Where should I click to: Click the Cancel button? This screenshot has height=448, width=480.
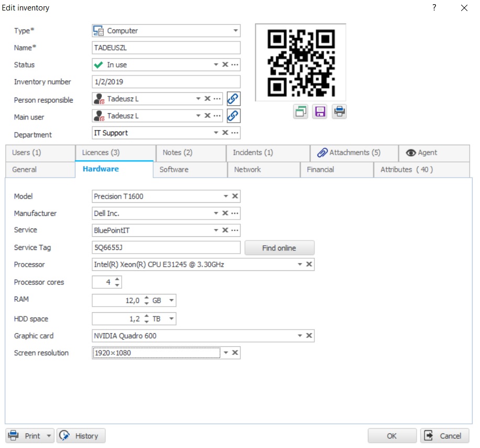[444, 436]
